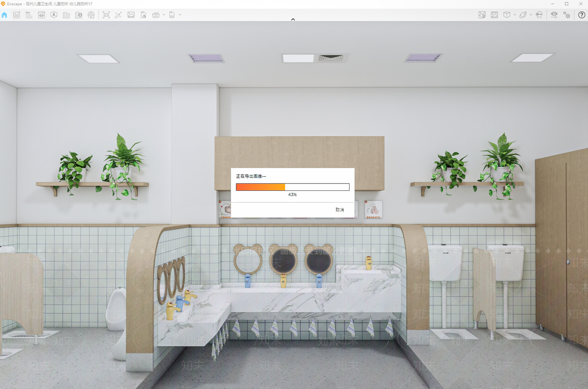This screenshot has width=588, height=389.
Task: Expand the panorama options dropdown arrow
Action: tap(164, 15)
